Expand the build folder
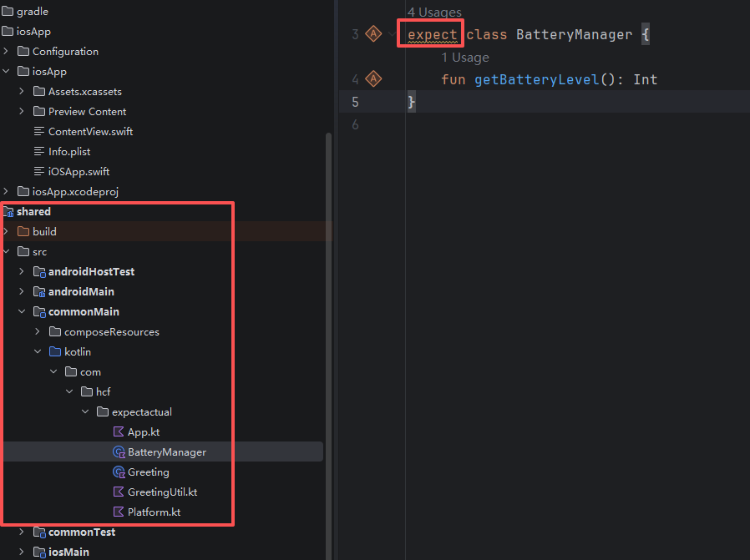750x560 pixels. [x=6, y=232]
